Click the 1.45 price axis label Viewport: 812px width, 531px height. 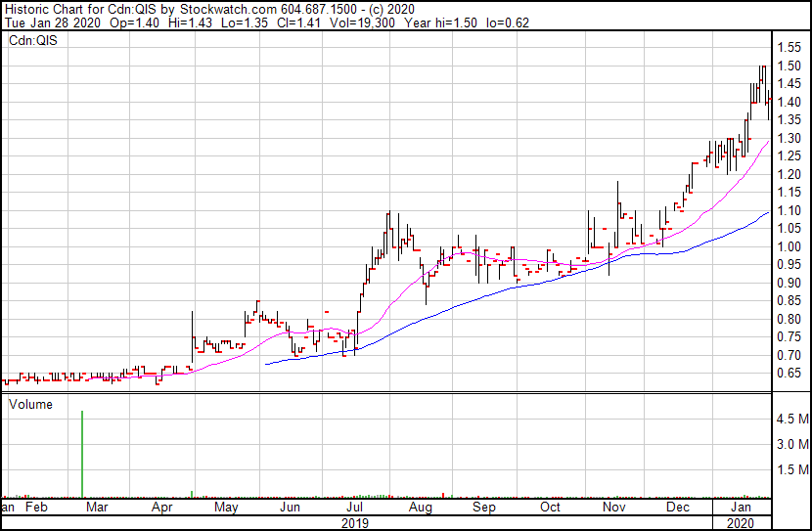pyautogui.click(x=789, y=84)
